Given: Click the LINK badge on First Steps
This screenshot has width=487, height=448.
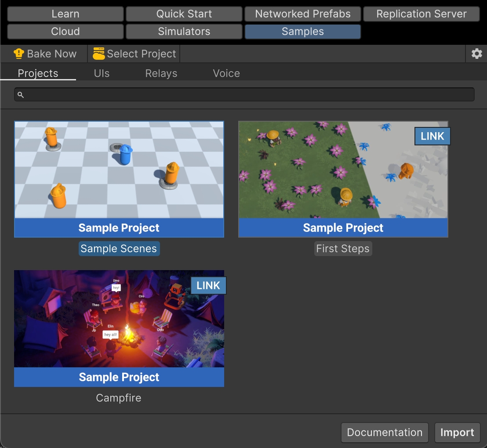Looking at the screenshot, I should 432,136.
